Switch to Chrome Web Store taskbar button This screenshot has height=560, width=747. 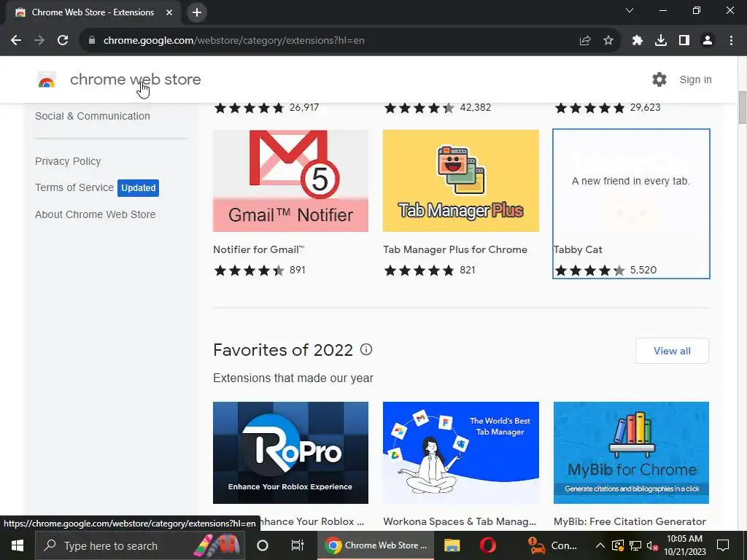point(376,545)
